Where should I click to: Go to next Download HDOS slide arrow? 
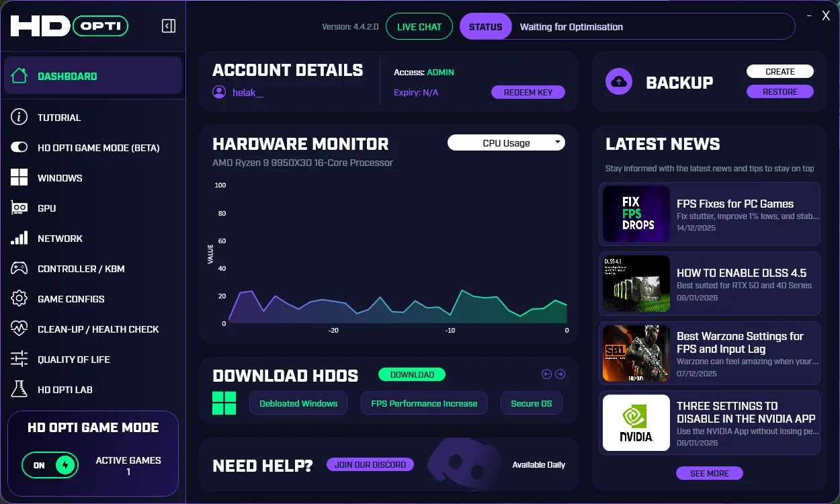[x=560, y=374]
